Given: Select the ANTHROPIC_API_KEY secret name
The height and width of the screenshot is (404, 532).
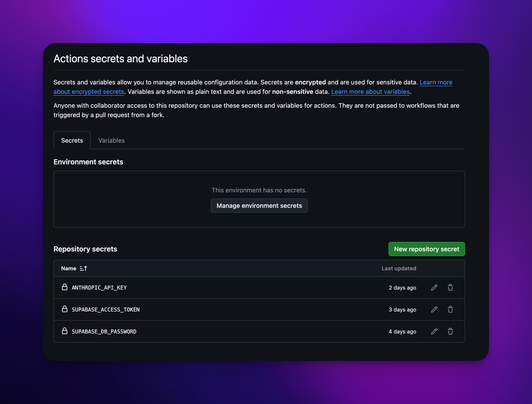Looking at the screenshot, I should pos(99,288).
